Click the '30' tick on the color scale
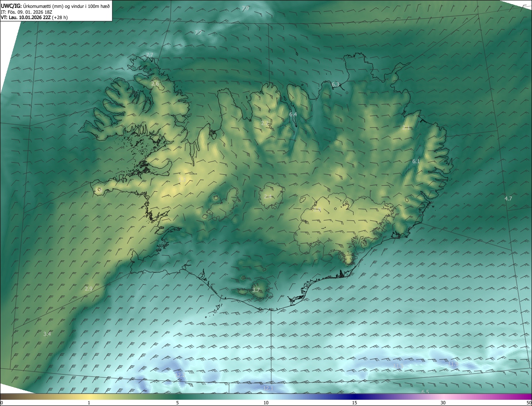 click(x=443, y=403)
